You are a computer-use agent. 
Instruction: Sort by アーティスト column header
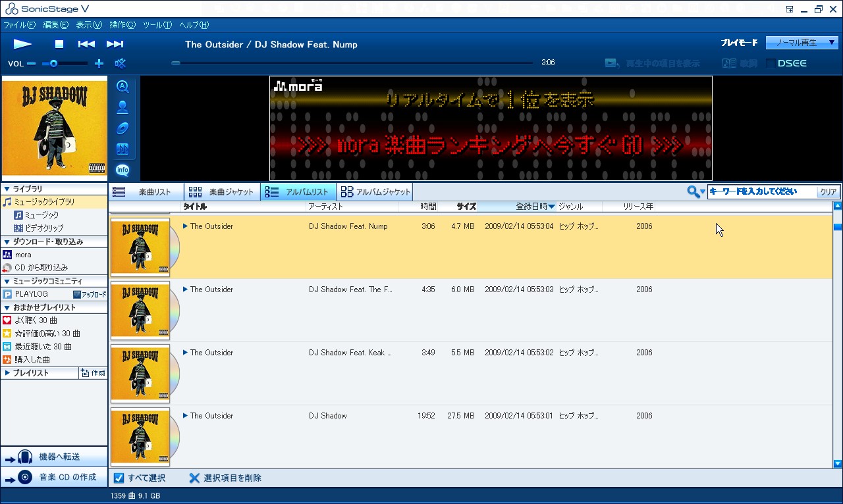coord(352,207)
